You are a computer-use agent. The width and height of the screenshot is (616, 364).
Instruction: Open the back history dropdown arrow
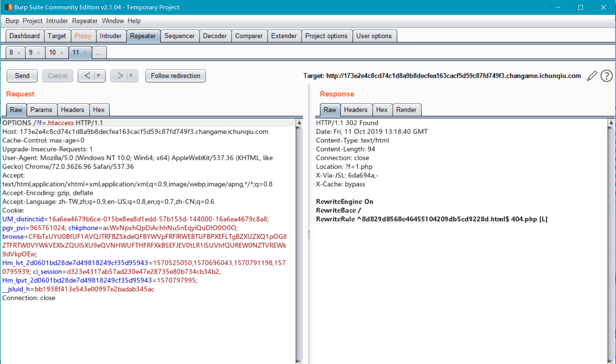point(99,76)
